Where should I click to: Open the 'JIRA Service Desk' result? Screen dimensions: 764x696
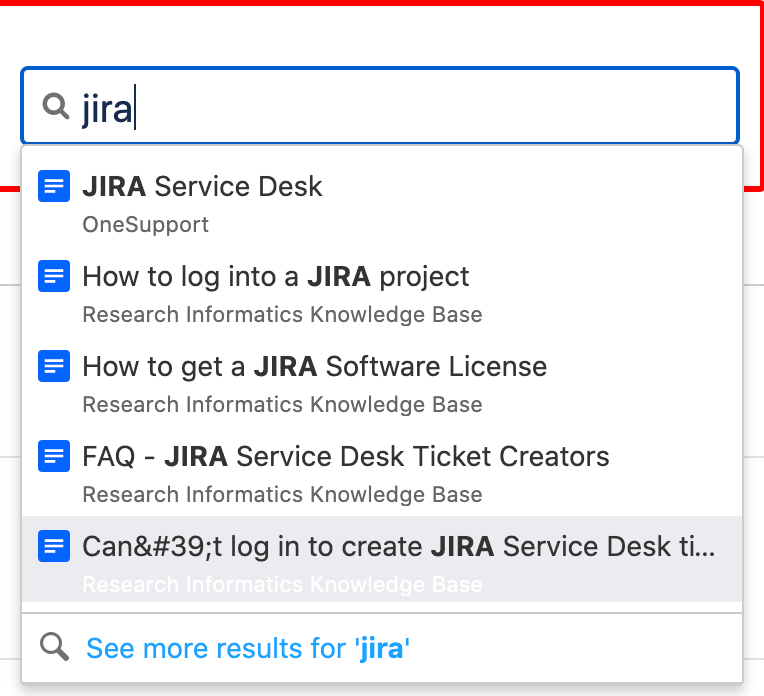tap(202, 186)
